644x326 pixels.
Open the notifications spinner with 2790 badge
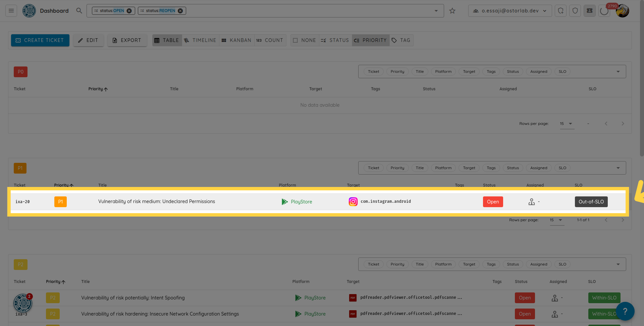click(604, 11)
